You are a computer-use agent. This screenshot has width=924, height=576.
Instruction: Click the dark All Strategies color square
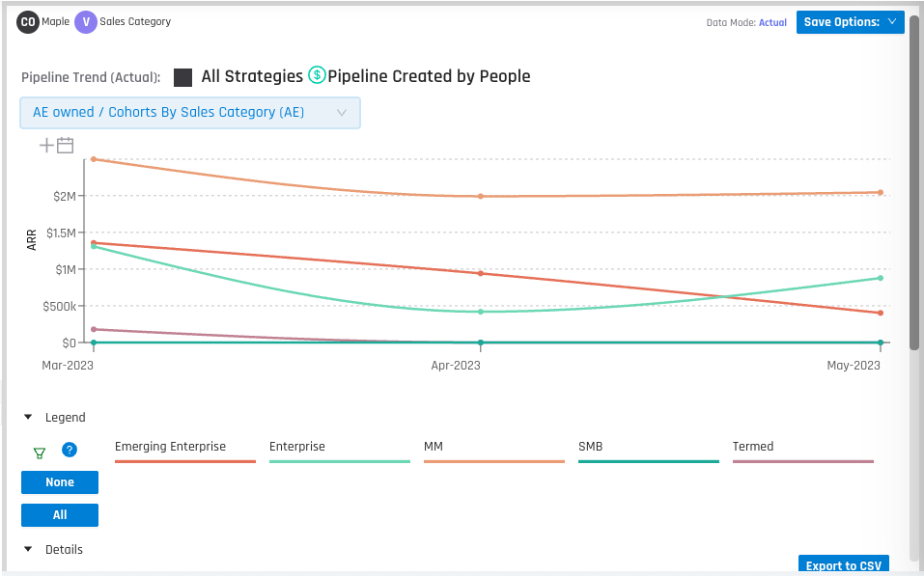pyautogui.click(x=182, y=77)
